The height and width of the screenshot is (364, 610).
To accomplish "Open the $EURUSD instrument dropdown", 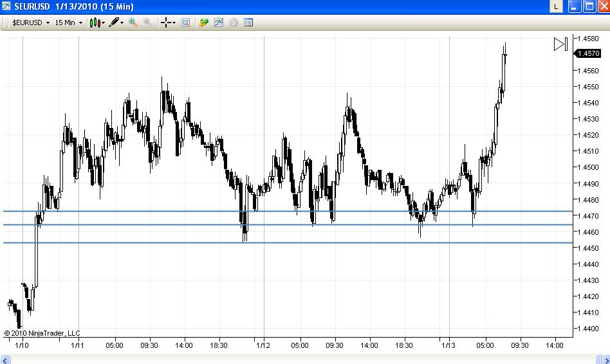I will point(31,23).
